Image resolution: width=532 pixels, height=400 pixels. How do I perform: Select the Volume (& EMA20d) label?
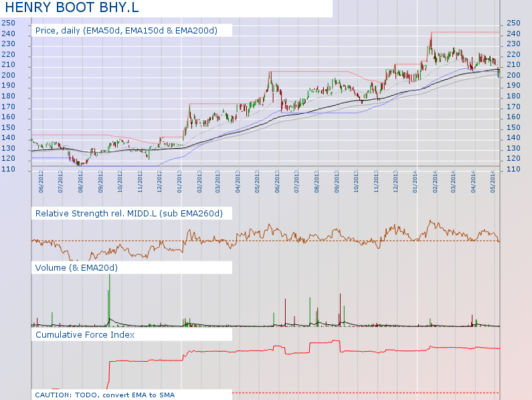point(76,268)
